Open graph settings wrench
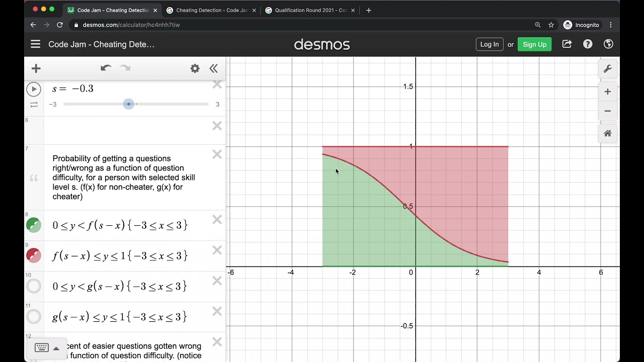Image resolution: width=644 pixels, height=362 pixels. coord(608,69)
